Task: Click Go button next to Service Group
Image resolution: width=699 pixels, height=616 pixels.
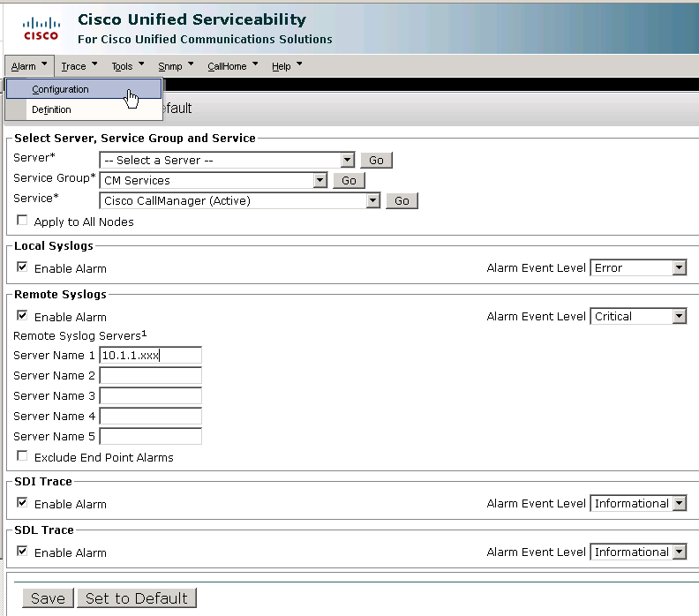Action: 349,180
